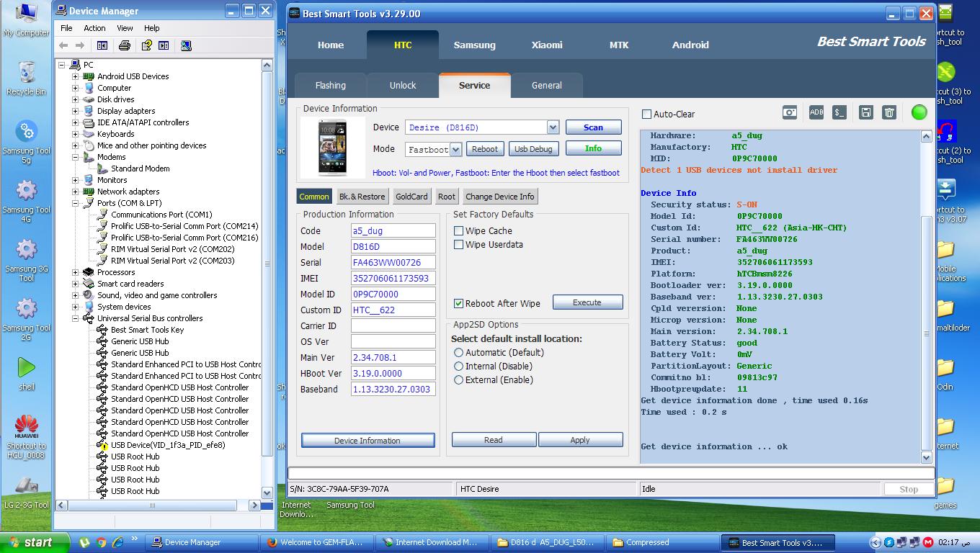Screen dimensions: 980x553
Task: Open the ADB tool icon
Action: point(816,112)
